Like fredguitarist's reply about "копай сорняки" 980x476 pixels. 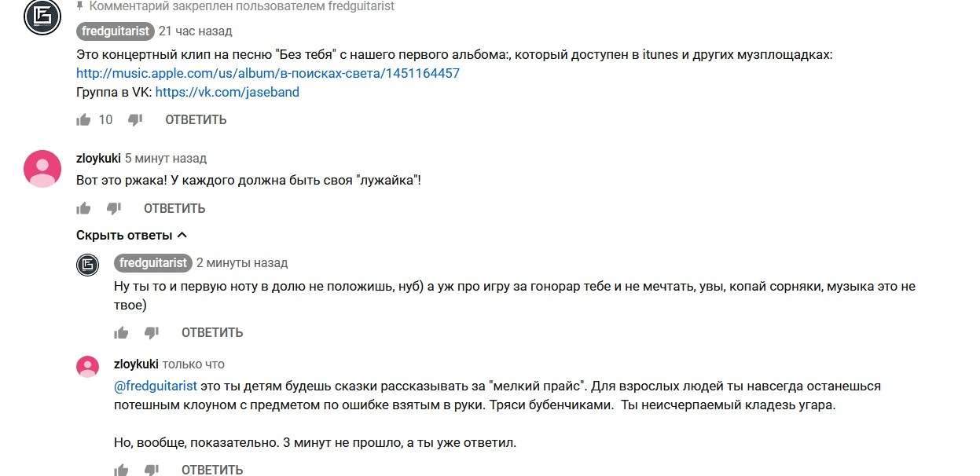tap(121, 332)
